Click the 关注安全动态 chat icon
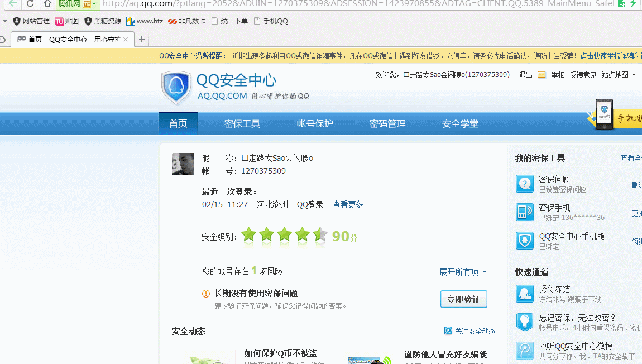The height and width of the screenshot is (364, 642). [x=448, y=331]
